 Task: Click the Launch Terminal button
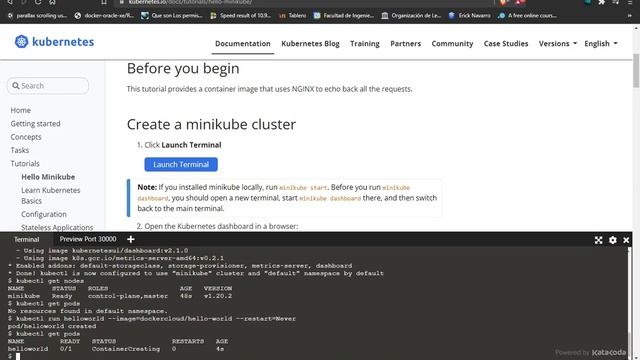pyautogui.click(x=181, y=164)
